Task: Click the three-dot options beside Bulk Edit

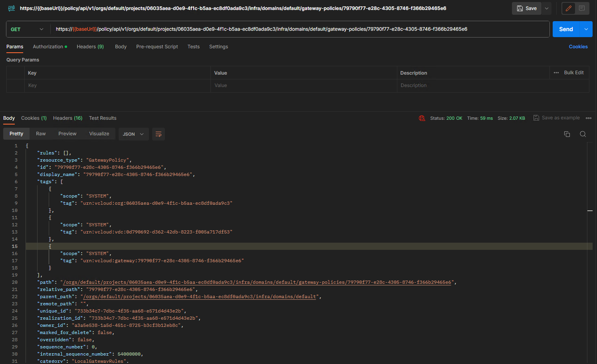Action: click(x=556, y=73)
